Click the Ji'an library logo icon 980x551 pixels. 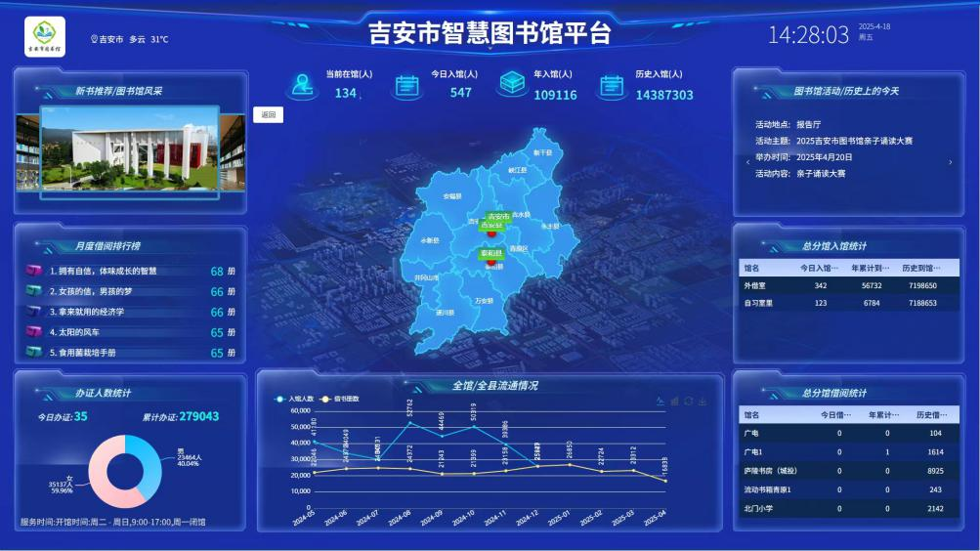pos(45,37)
